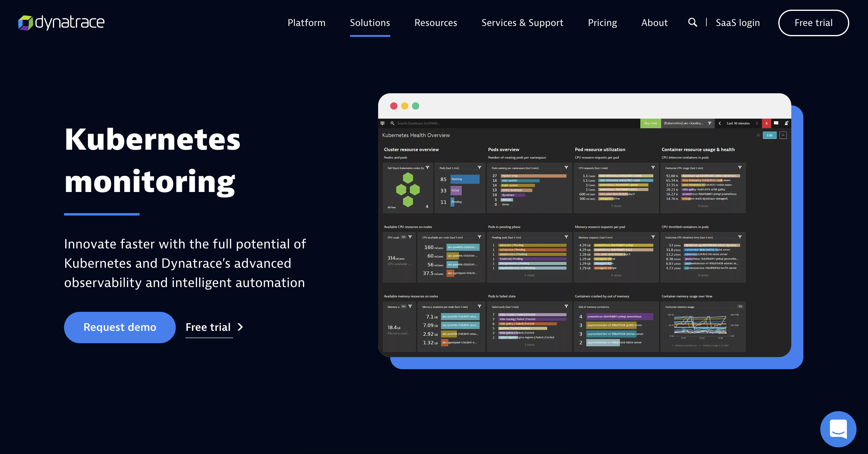Click the blue Running pods bar
Screen dimensions: 868x454
(465, 179)
